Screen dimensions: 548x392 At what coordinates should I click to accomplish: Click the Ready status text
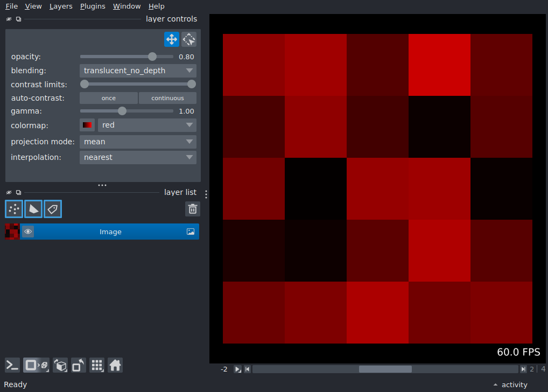point(16,384)
